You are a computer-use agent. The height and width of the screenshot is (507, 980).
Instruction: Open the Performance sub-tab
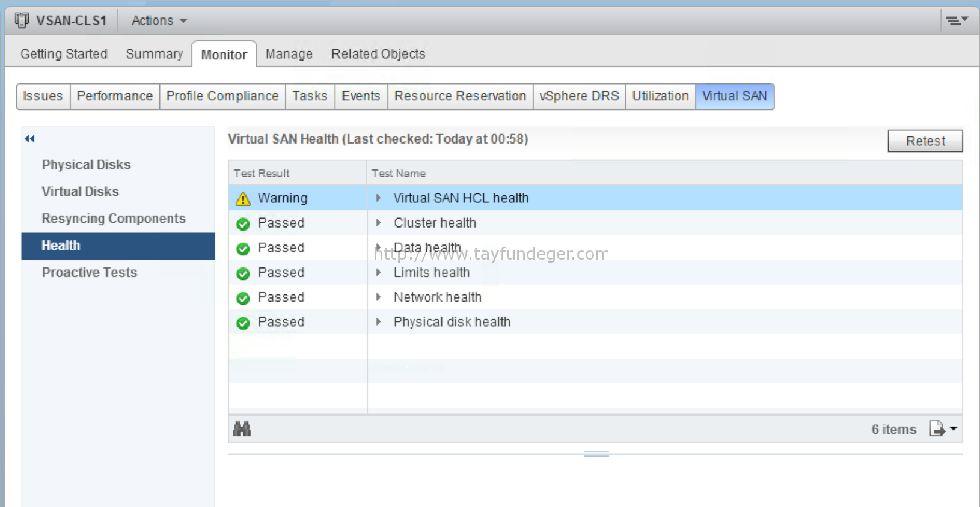(x=115, y=96)
